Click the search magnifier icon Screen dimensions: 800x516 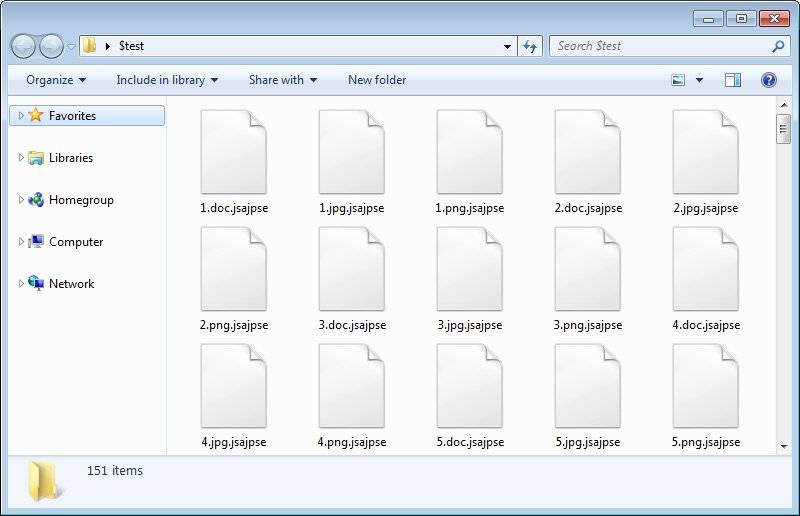[x=778, y=46]
